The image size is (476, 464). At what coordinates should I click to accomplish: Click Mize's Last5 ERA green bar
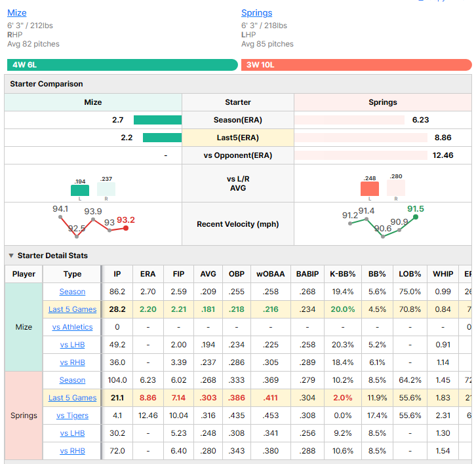point(162,138)
